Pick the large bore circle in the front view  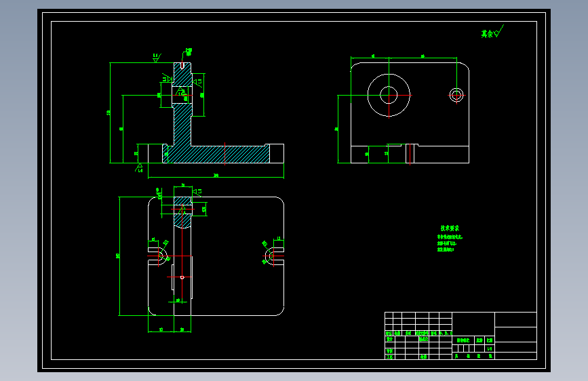point(389,95)
